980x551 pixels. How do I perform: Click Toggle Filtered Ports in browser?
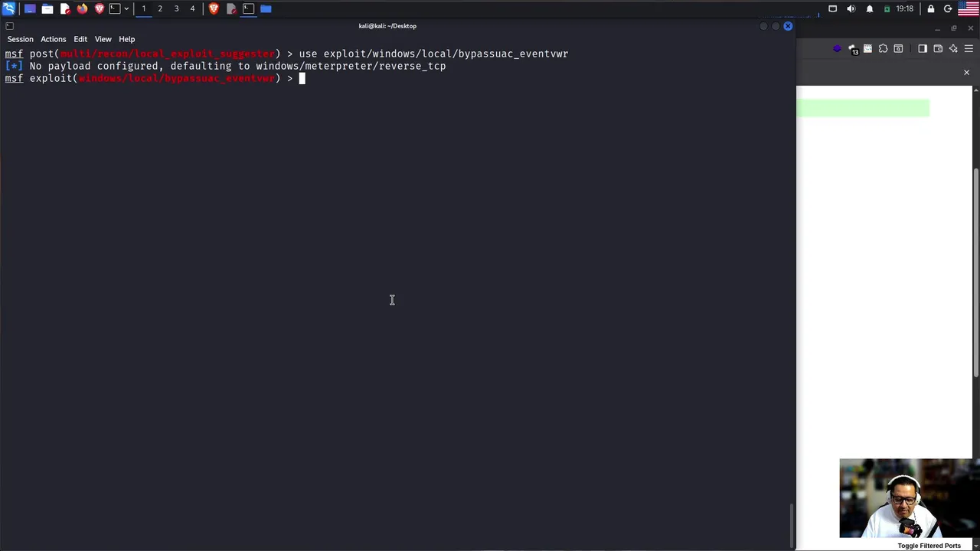(929, 546)
